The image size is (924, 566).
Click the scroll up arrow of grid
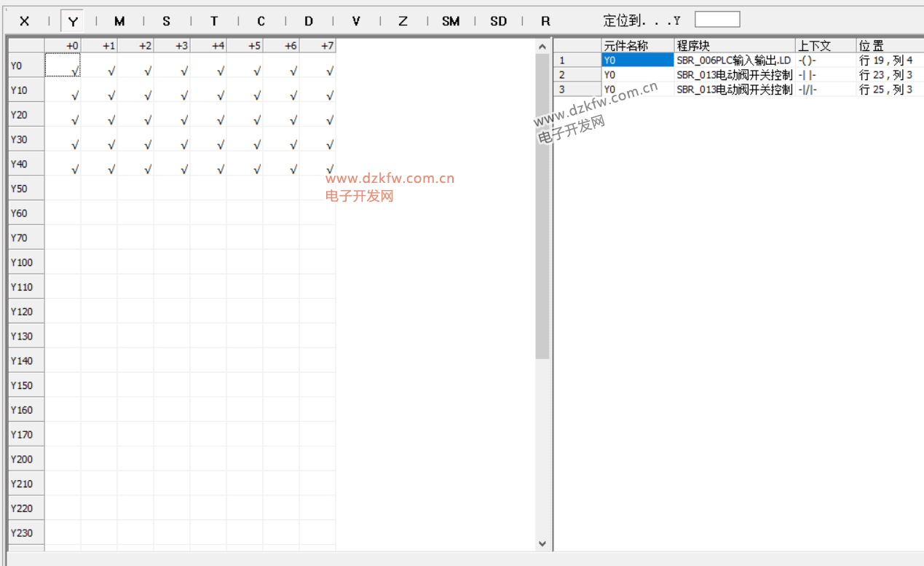tap(542, 47)
